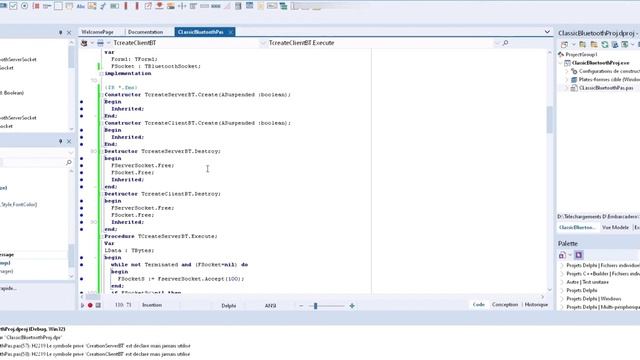Open the 'Vue Modèle' tab in project panel

tap(615, 227)
